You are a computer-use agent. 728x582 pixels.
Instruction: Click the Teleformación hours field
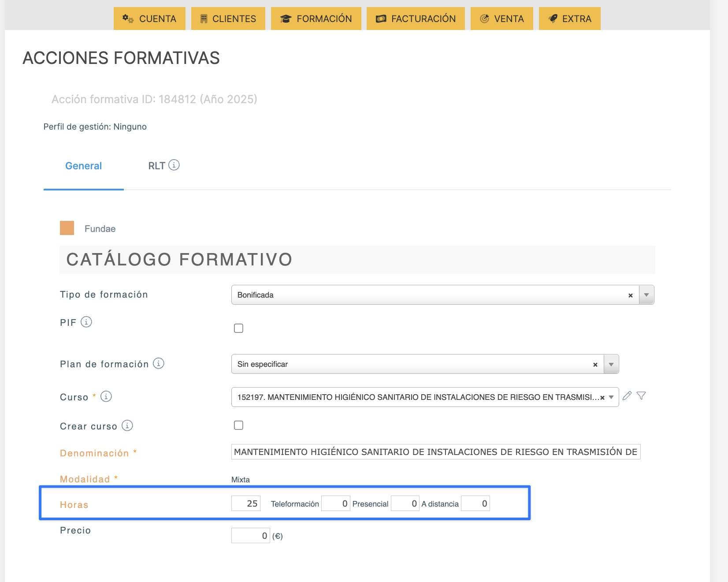pos(336,504)
